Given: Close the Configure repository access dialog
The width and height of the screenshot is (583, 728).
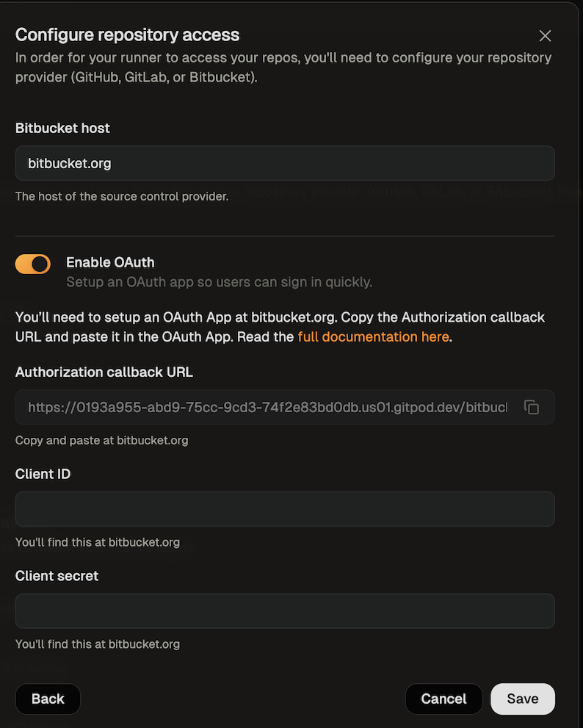Looking at the screenshot, I should [x=545, y=36].
